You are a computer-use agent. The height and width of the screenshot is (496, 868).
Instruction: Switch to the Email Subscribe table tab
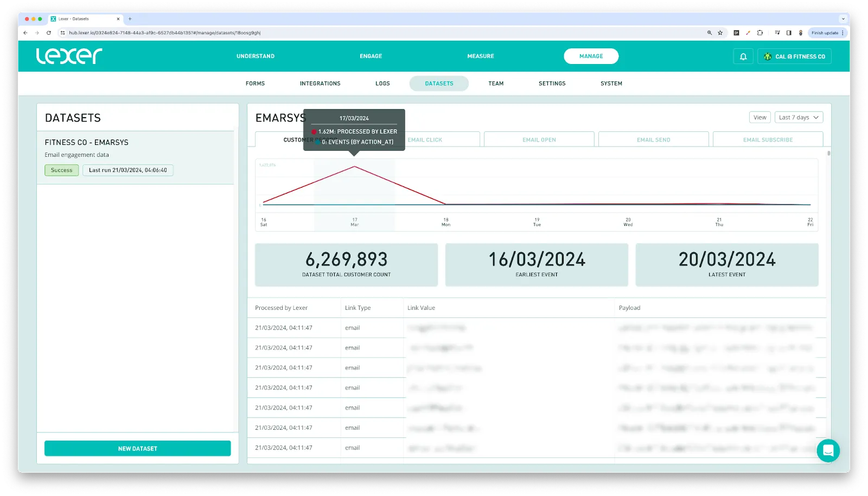768,139
